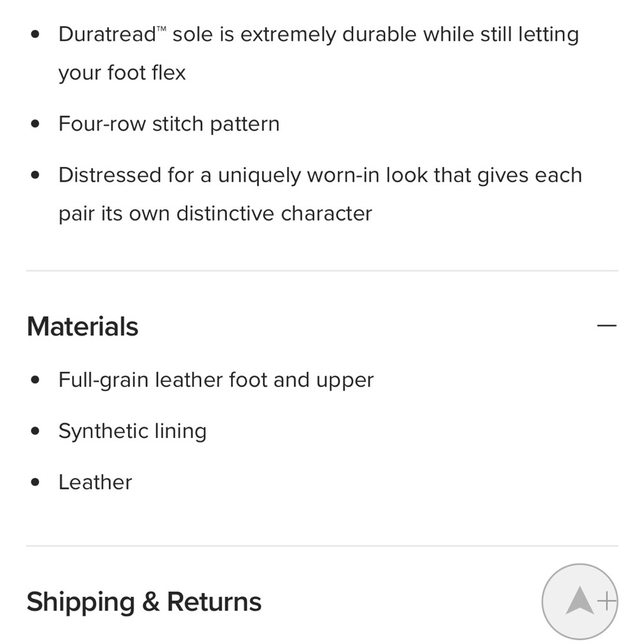Screen dimensions: 644x644
Task: Click the bullet before Four-row stitch pattern
Action: [36, 123]
